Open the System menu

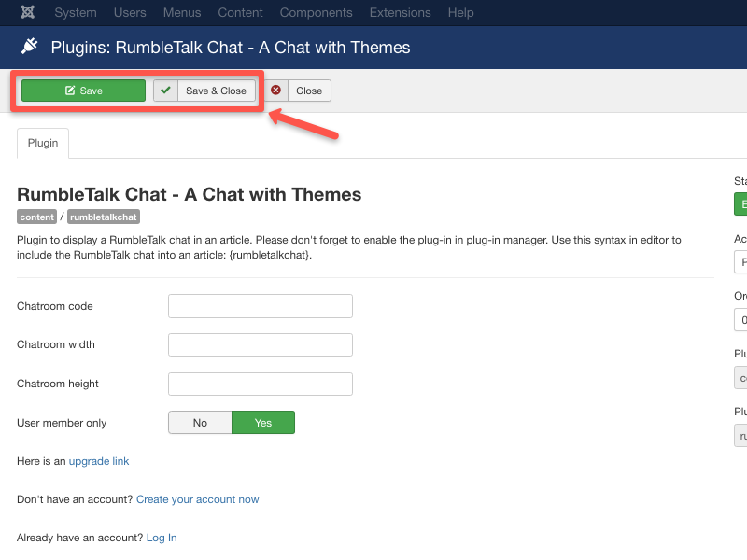coord(76,12)
